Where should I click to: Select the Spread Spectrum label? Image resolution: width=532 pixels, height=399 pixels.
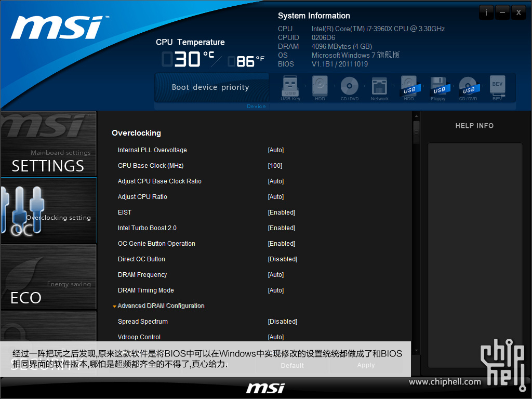point(142,321)
